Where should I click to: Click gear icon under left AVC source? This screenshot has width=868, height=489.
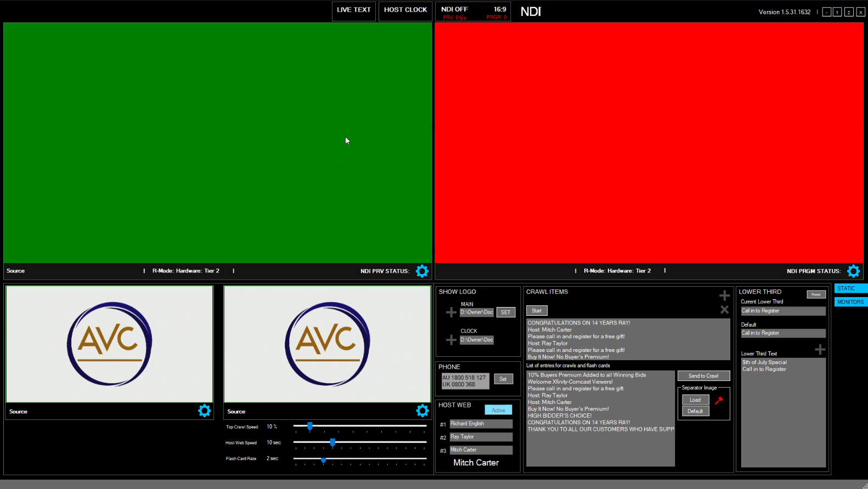point(204,411)
